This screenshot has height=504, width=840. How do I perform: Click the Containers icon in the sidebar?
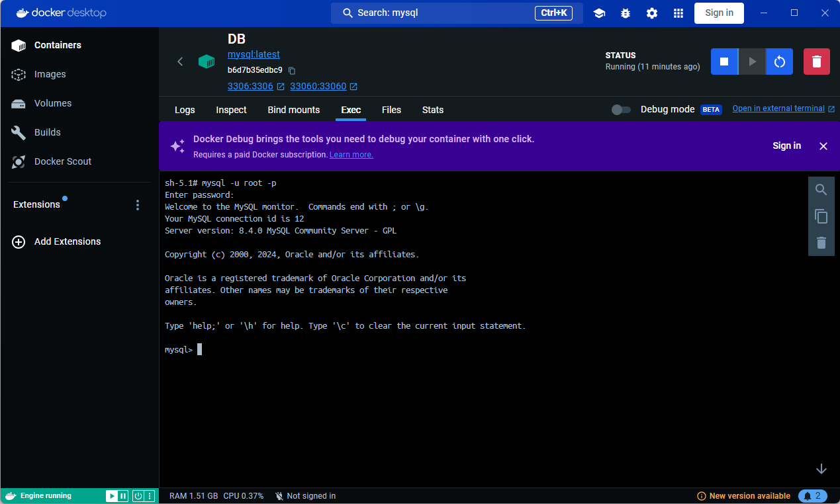coord(19,45)
